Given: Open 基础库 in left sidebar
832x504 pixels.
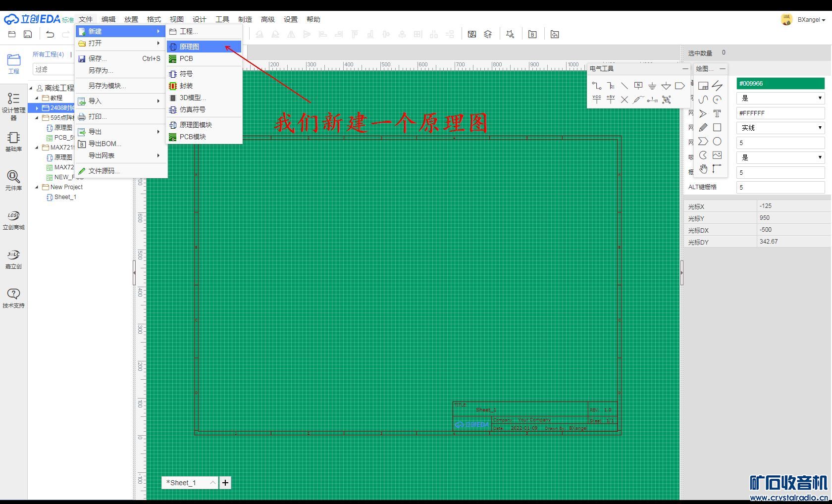Looking at the screenshot, I should (x=13, y=141).
